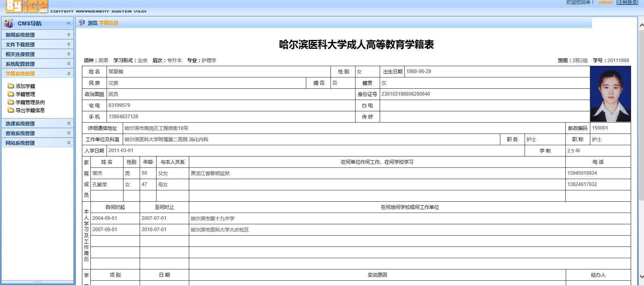The image size is (644, 286).
Task: Click the 注销登录 logout link
Action: tap(627, 2)
